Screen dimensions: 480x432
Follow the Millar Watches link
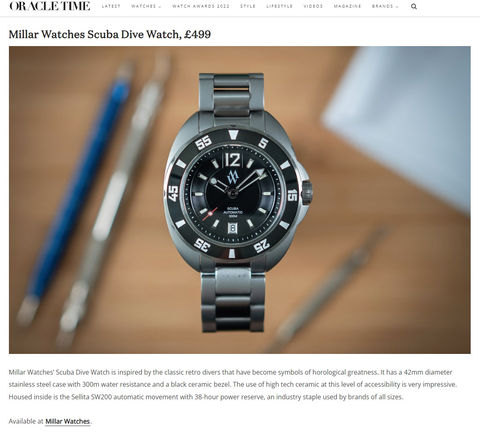point(67,421)
